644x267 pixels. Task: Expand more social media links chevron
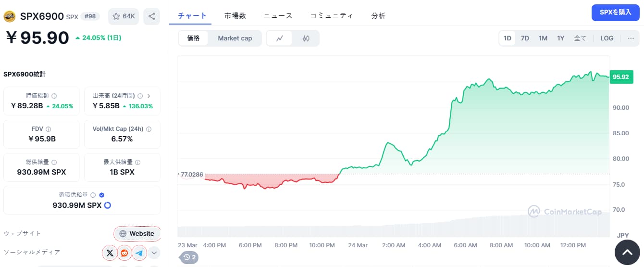coord(154,253)
